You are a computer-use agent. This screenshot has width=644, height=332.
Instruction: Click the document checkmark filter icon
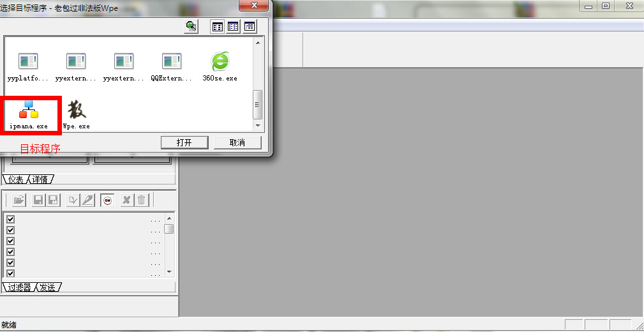(73, 200)
